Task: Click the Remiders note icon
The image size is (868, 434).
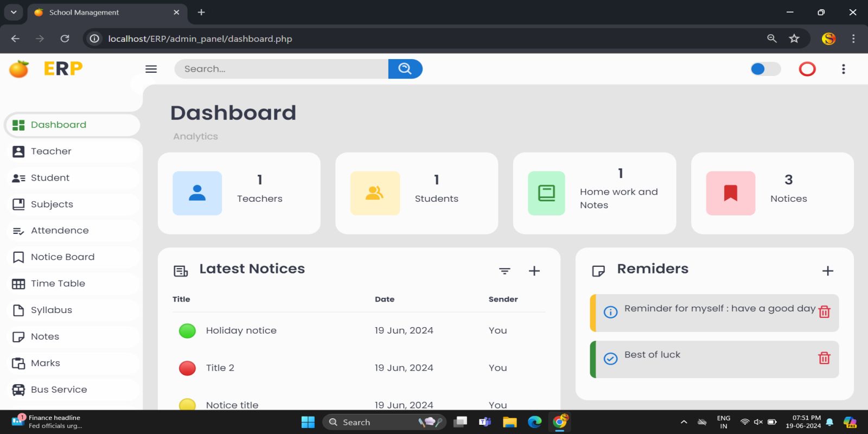Action: [598, 271]
